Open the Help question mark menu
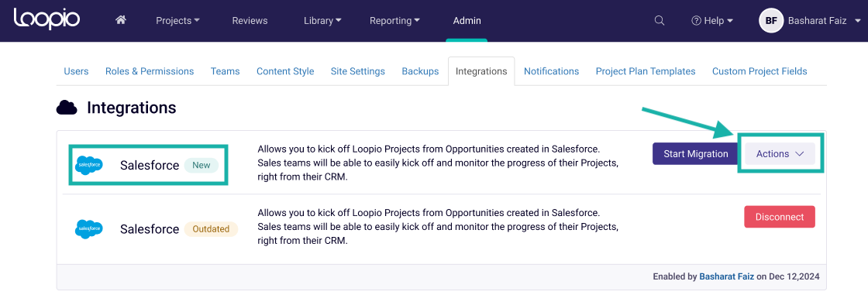 pyautogui.click(x=712, y=20)
